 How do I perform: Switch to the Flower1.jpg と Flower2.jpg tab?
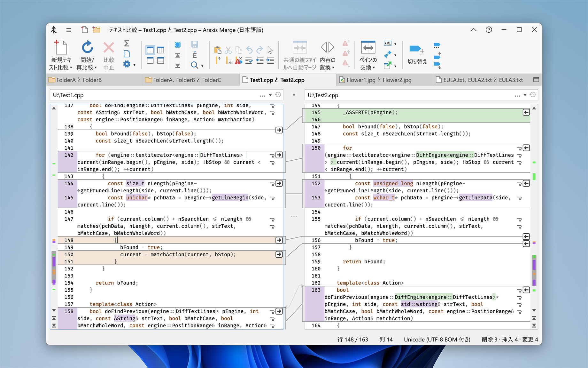click(x=379, y=80)
